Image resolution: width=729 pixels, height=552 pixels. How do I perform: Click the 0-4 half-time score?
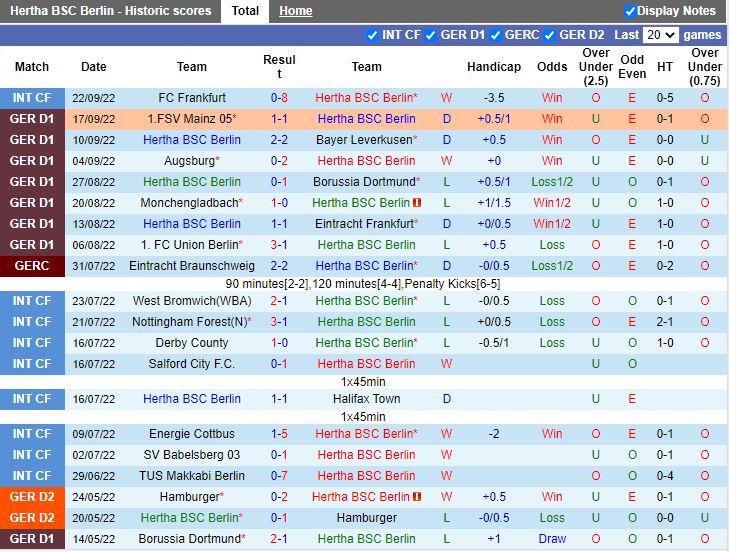pyautogui.click(x=665, y=476)
